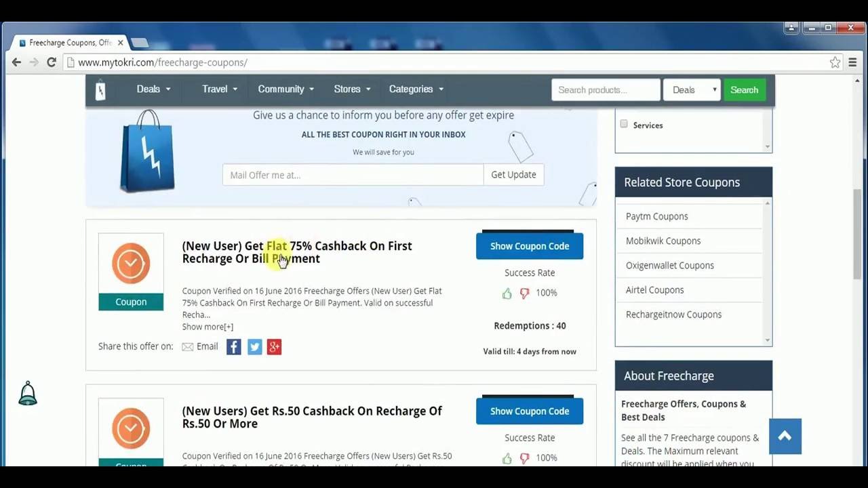The height and width of the screenshot is (488, 868).
Task: Open Rechargeitnow Coupons link
Action: [673, 314]
